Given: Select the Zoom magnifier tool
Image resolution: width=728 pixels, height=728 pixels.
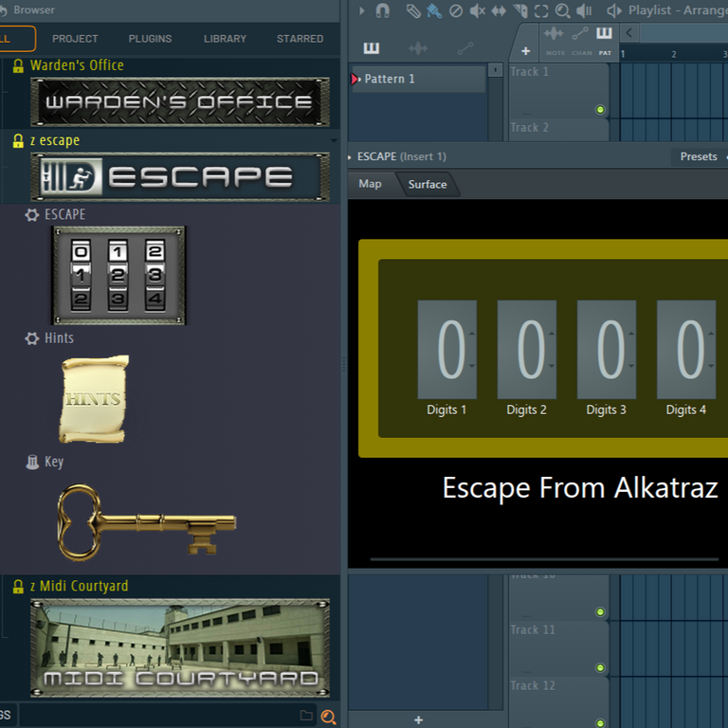Looking at the screenshot, I should [563, 10].
